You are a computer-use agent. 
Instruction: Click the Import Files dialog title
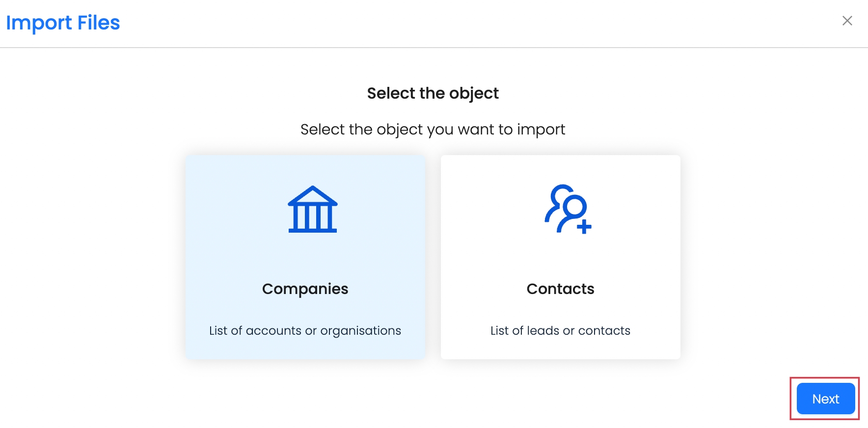click(x=63, y=23)
